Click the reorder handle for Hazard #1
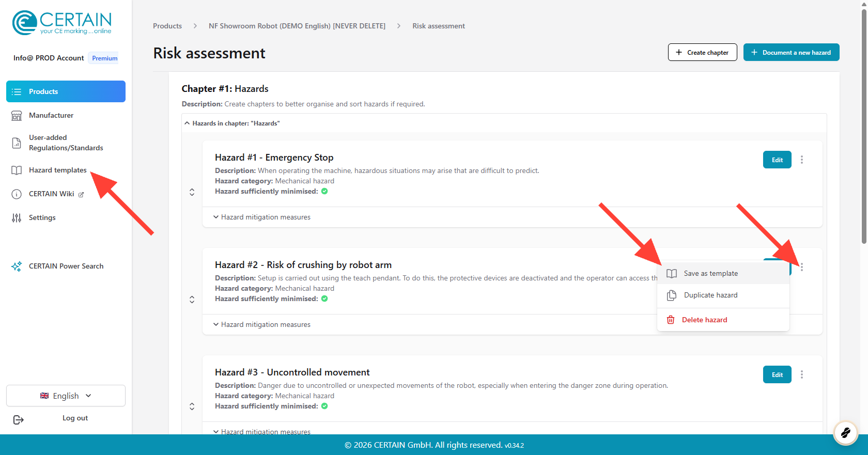868x455 pixels. pos(192,192)
